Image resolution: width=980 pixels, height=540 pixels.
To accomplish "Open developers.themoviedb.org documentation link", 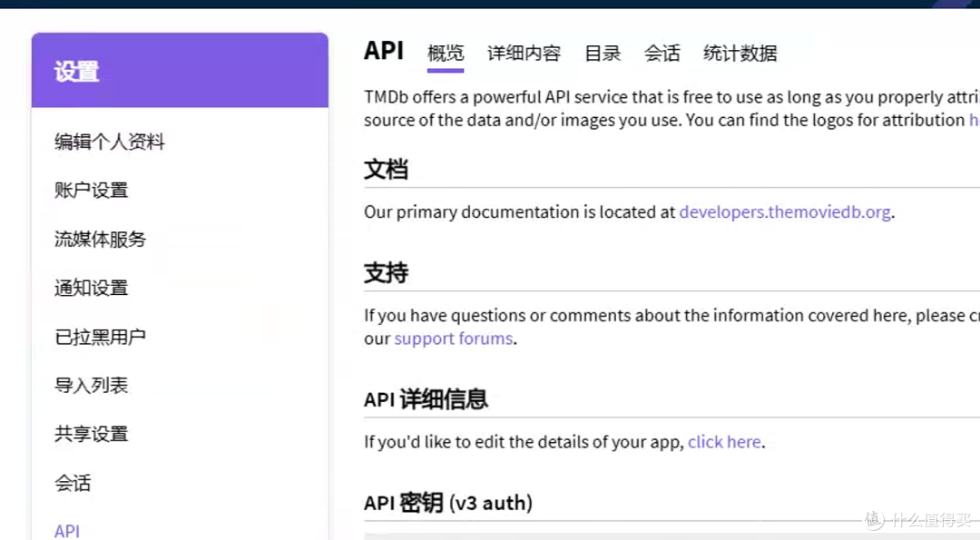I will pyautogui.click(x=785, y=211).
